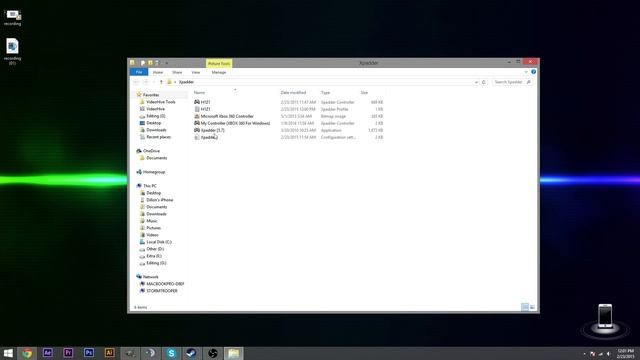The image size is (640, 360).
Task: Select the recording (01) desktop icon
Action: pos(13,51)
